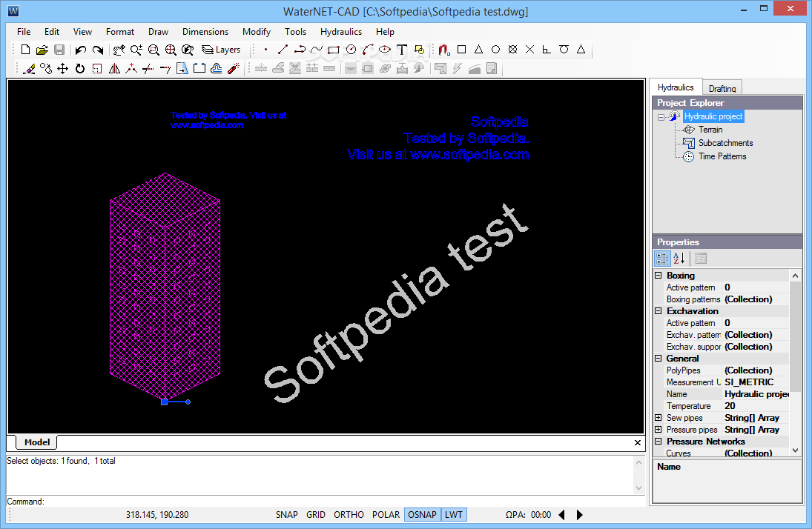Select the Arc draw tool

click(x=368, y=50)
